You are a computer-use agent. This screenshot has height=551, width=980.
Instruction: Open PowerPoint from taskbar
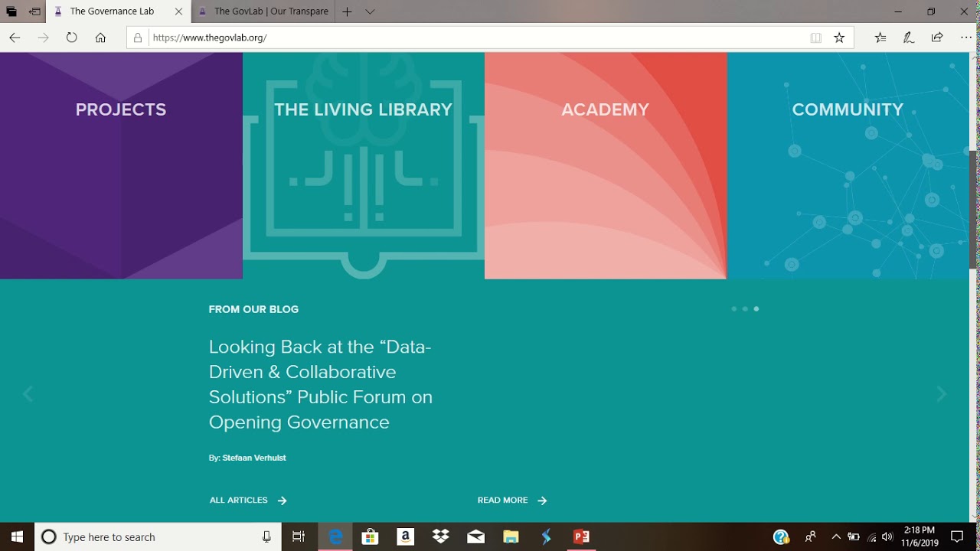[x=581, y=536]
